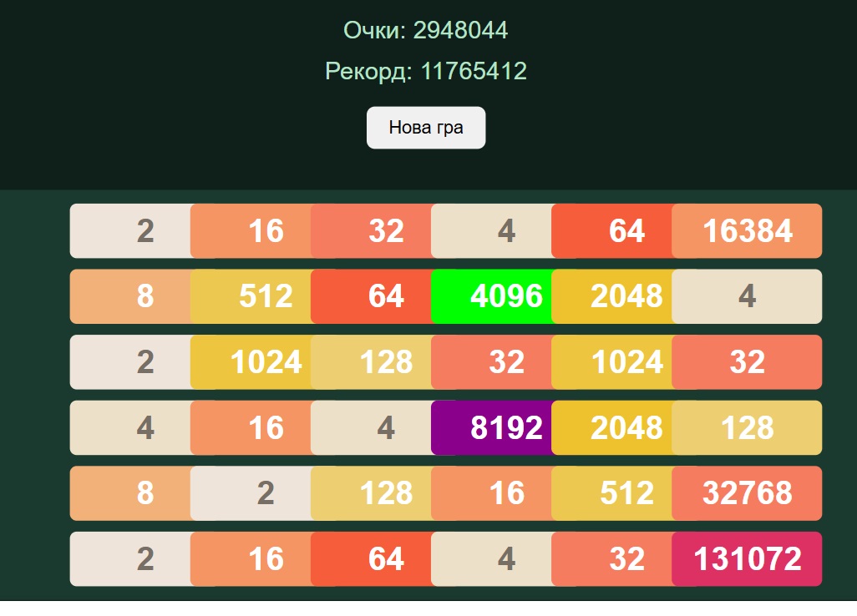Select the 32 tile in top row
This screenshot has width=857, height=616.
[x=372, y=230]
